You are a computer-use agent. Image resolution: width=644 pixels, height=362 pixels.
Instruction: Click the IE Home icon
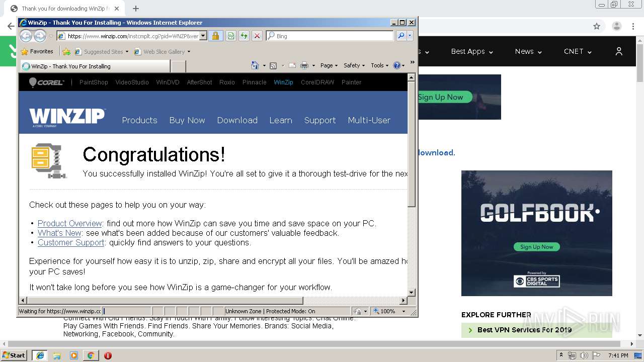pyautogui.click(x=255, y=65)
